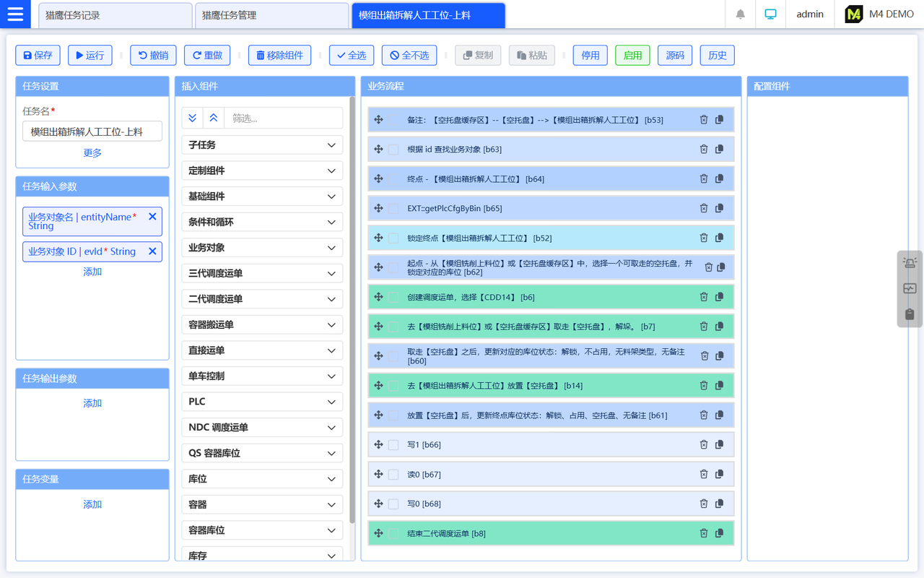
Task: Expand all component groups with double-down arrows
Action: 192,118
